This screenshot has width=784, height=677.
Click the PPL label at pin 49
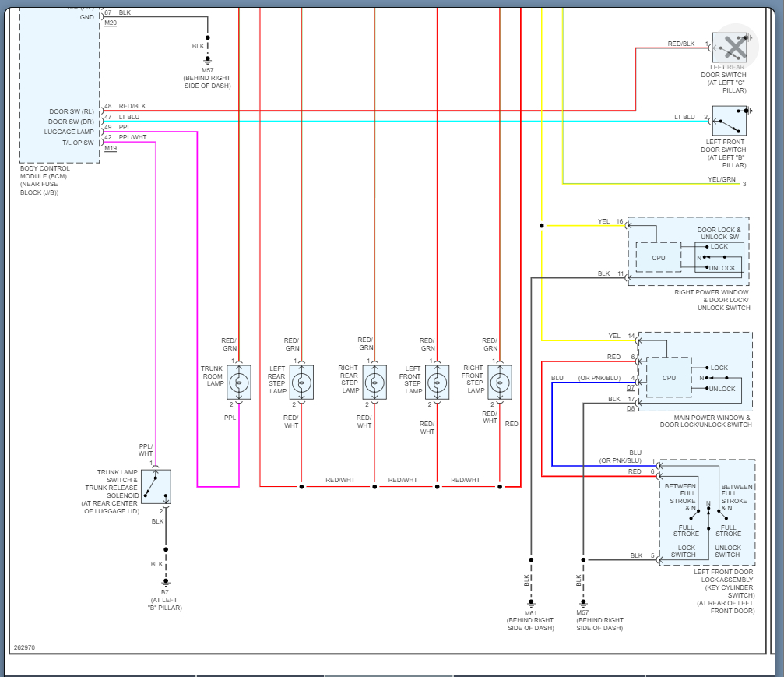tap(125, 127)
